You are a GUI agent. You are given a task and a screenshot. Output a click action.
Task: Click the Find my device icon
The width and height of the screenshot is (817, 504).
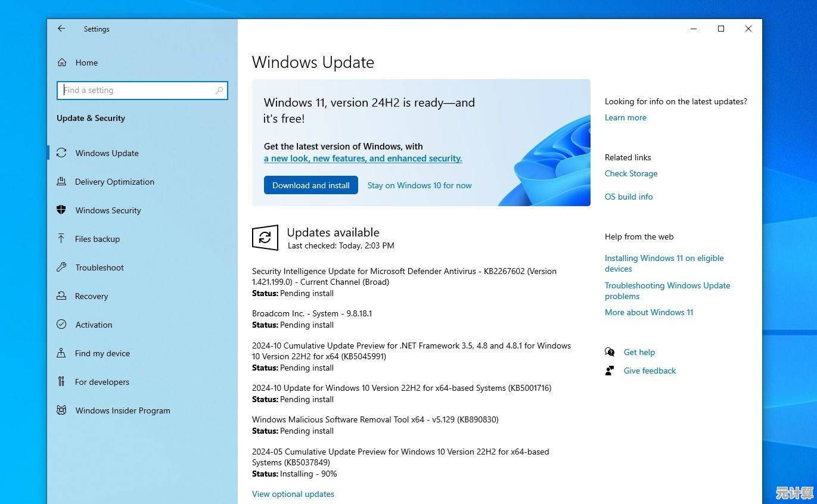[62, 353]
